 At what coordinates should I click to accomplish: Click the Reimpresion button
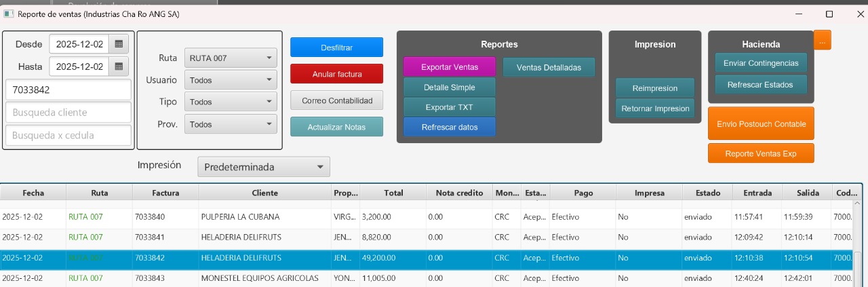point(654,88)
